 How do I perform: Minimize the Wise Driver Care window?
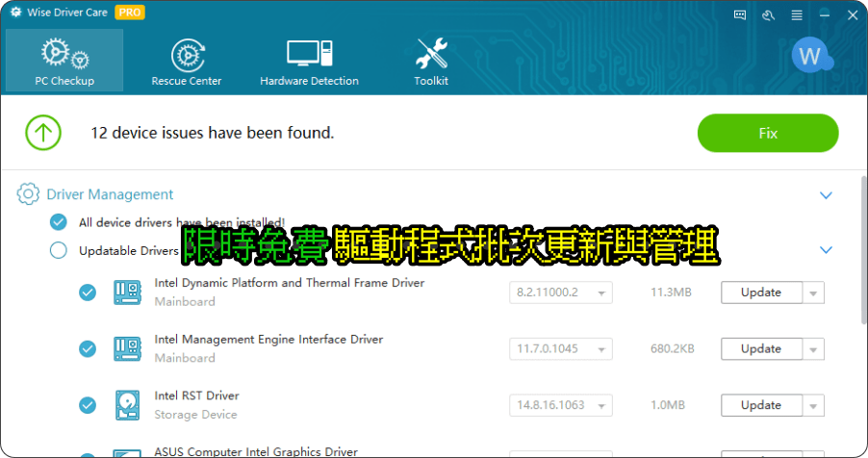825,15
